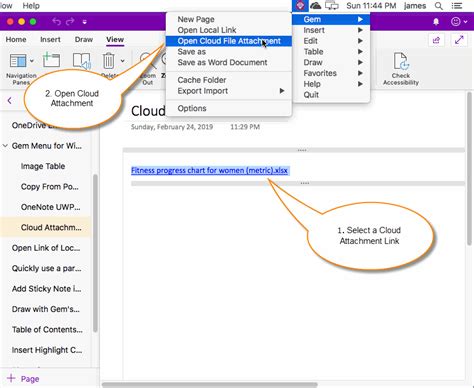Image resolution: width=474 pixels, height=388 pixels.
Task: Click the Delete trash can icon
Action: coord(108,61)
